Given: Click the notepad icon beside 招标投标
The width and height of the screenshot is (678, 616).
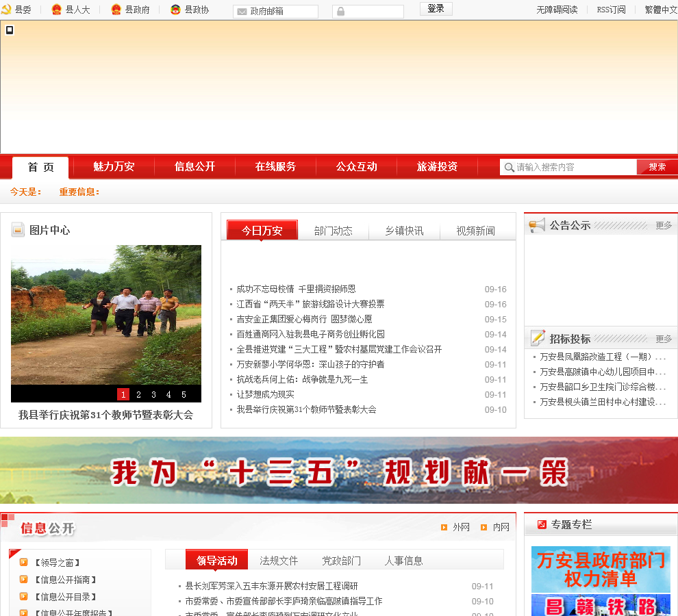Looking at the screenshot, I should tap(538, 338).
